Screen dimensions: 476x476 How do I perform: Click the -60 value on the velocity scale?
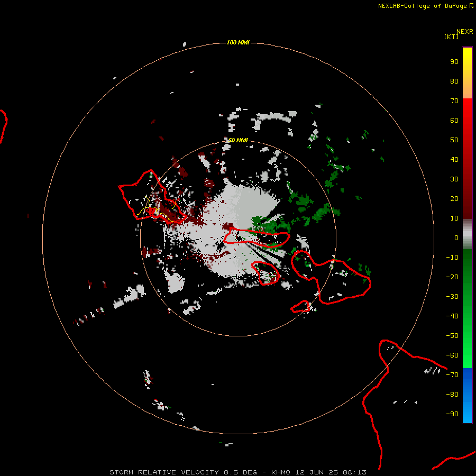click(452, 355)
